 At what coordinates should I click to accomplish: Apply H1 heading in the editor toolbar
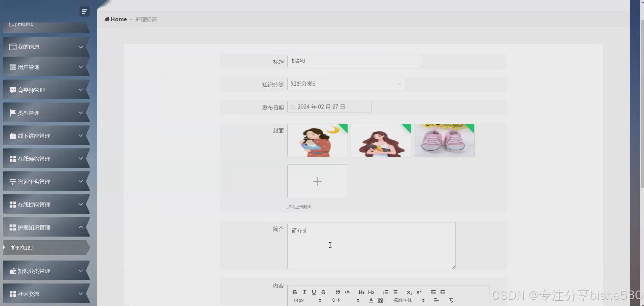click(x=361, y=292)
